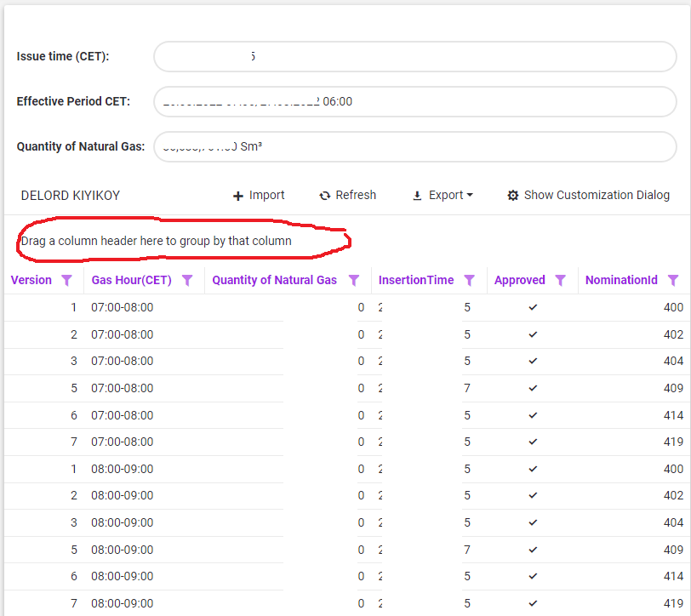The image size is (691, 616).
Task: Click filter icon on Version column
Action: click(67, 280)
